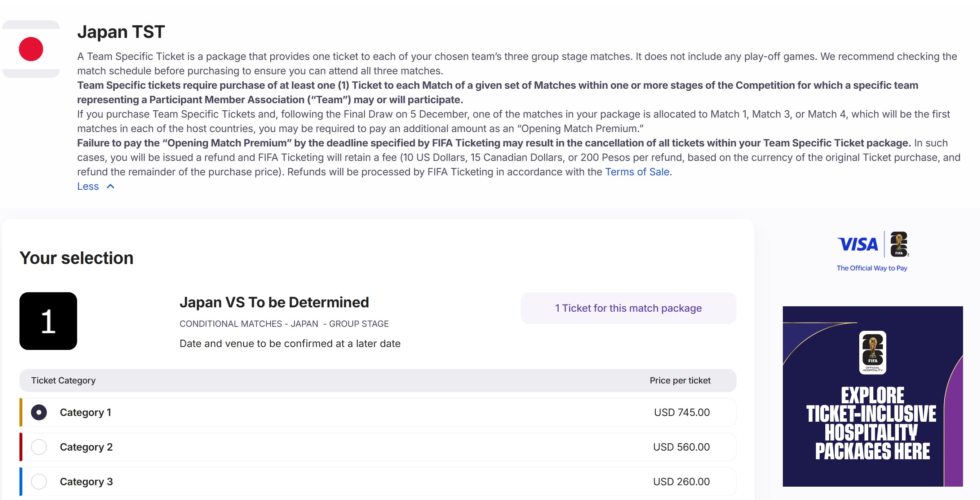The width and height of the screenshot is (980, 500).
Task: Click the 1 Ticket for this match package button
Action: click(628, 308)
